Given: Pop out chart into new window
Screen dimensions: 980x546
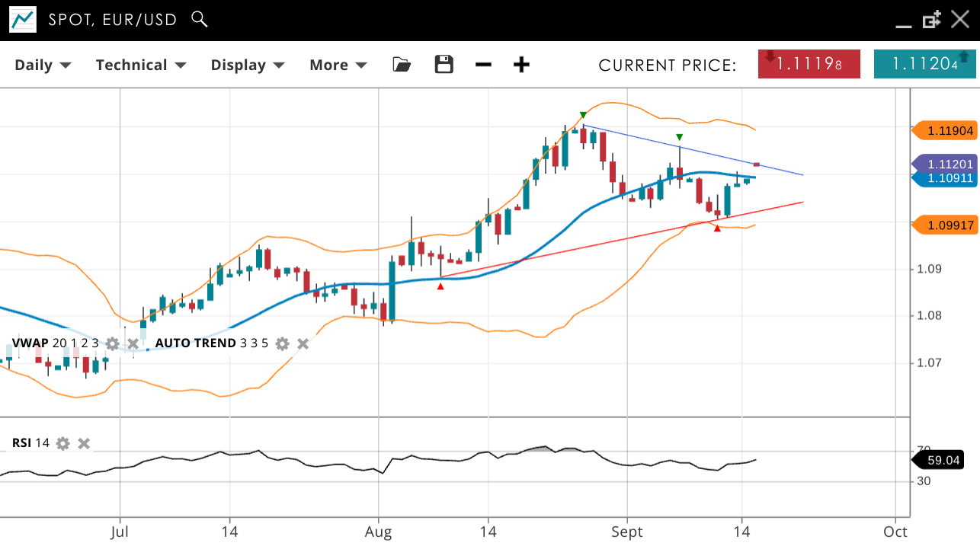Looking at the screenshot, I should [931, 20].
